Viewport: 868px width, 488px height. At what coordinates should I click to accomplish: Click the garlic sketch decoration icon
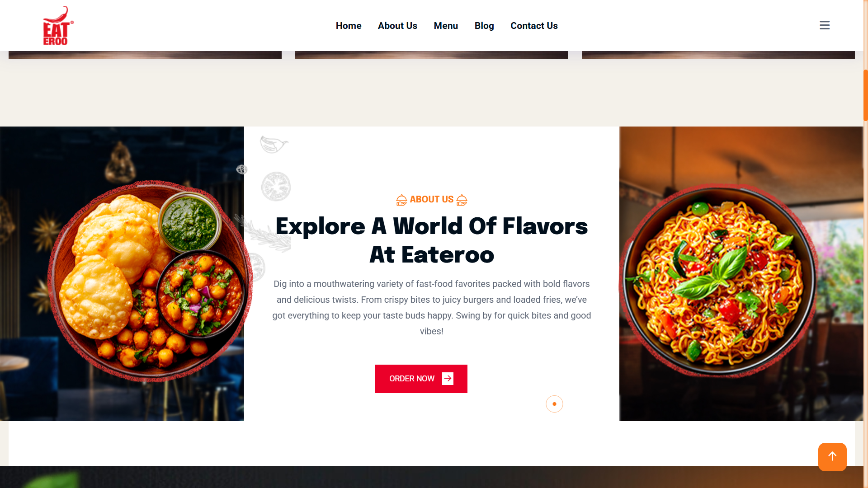point(274,145)
